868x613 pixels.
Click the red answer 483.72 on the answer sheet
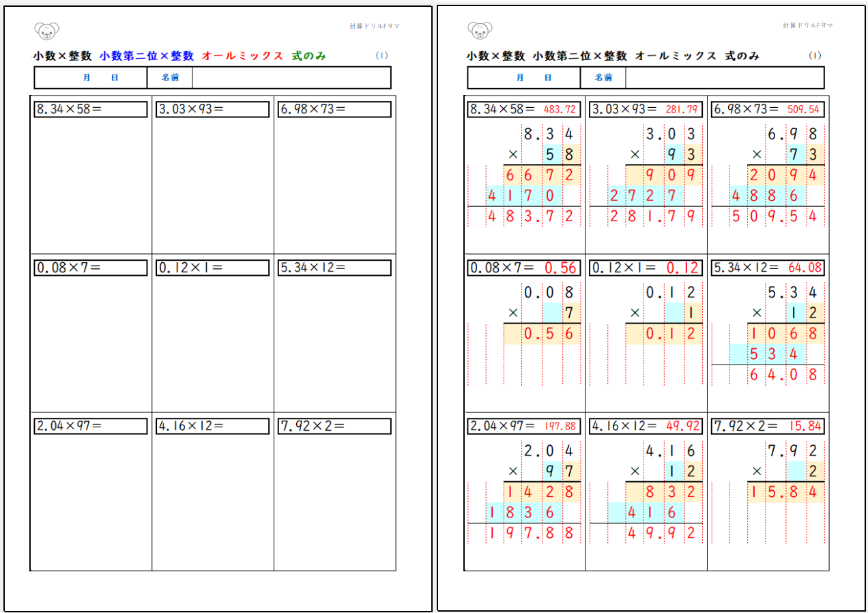point(560,110)
